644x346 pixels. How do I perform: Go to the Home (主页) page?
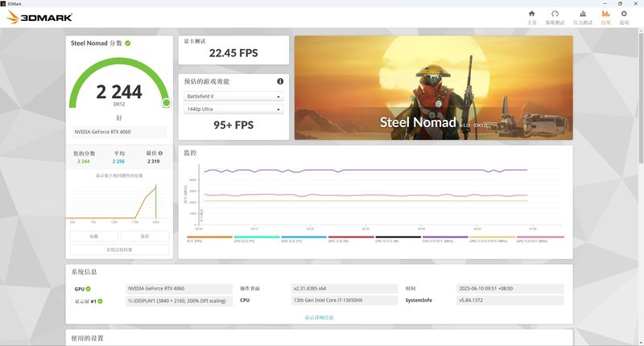coord(532,17)
